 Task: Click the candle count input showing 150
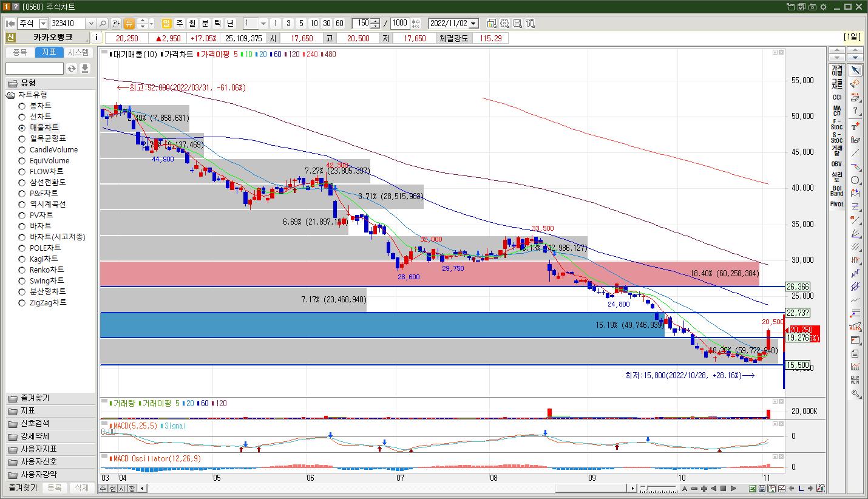pos(362,23)
